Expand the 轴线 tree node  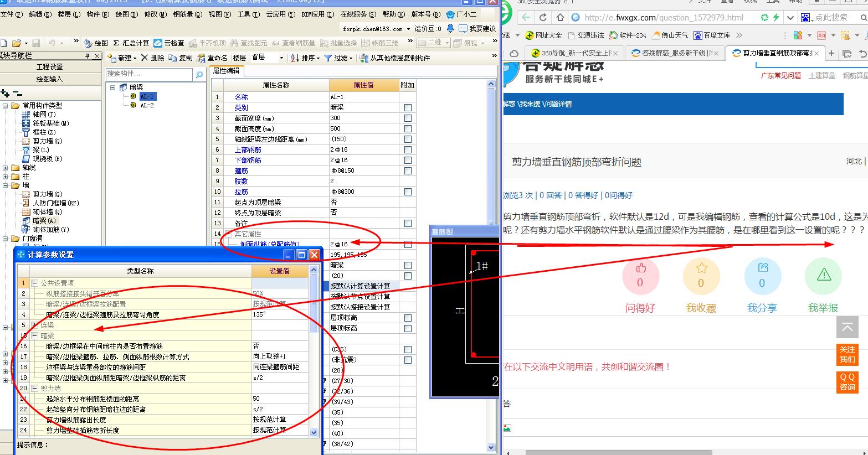click(6, 168)
